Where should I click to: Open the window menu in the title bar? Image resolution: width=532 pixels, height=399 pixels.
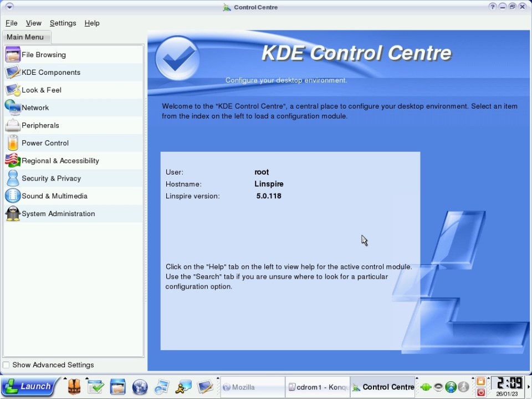pos(9,7)
